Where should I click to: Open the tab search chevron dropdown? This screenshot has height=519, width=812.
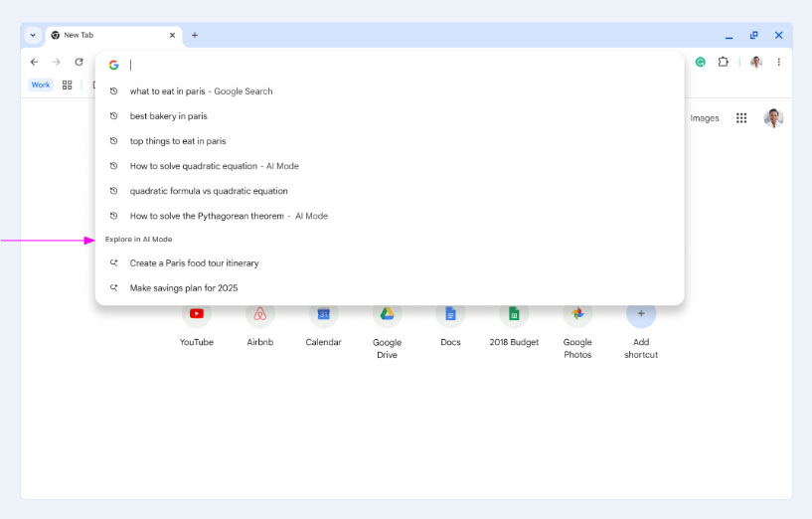coord(33,35)
